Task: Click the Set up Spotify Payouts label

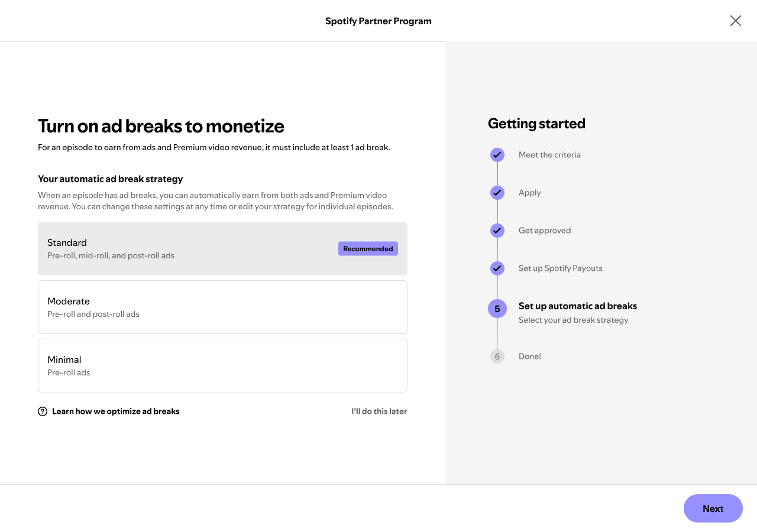Action: [561, 268]
